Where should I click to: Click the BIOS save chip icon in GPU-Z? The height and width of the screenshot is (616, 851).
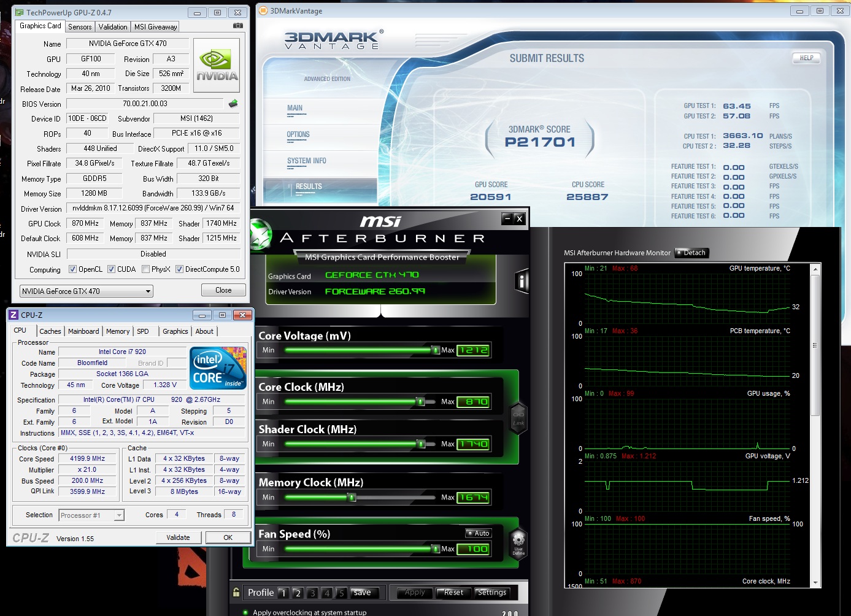point(233,104)
